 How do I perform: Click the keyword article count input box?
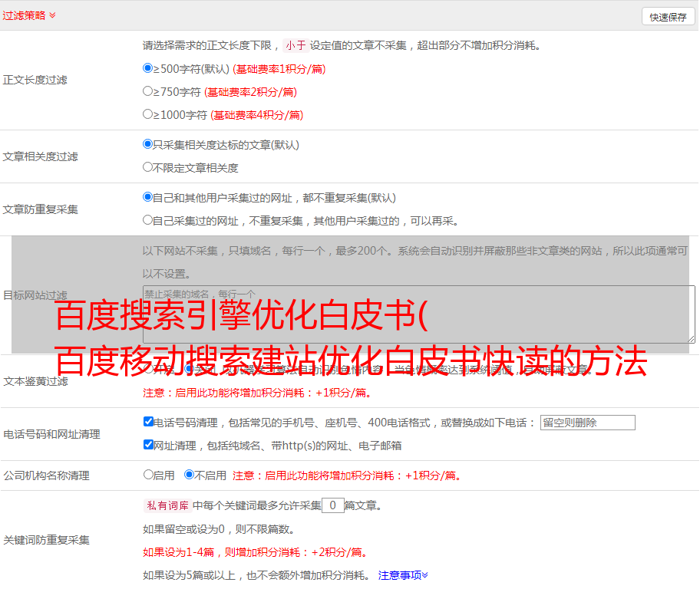tap(332, 505)
